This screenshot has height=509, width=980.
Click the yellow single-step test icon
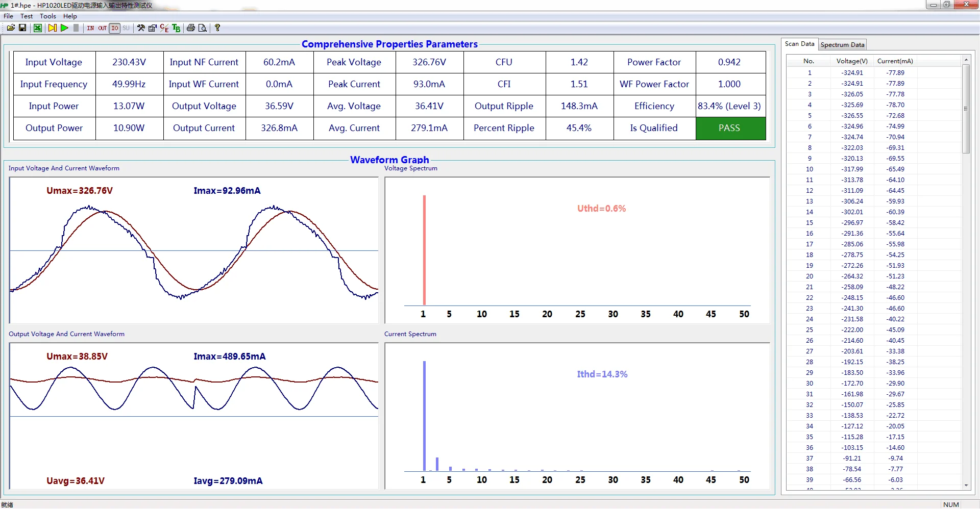pyautogui.click(x=52, y=28)
